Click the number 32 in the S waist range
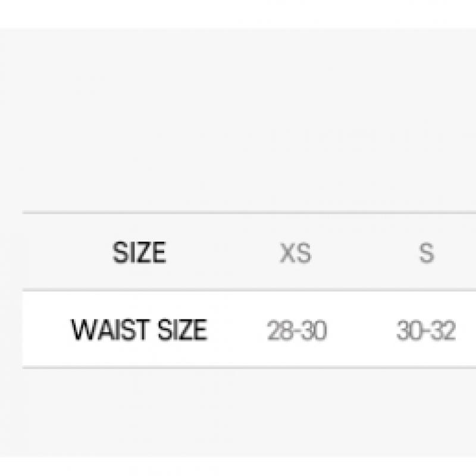 click(443, 331)
